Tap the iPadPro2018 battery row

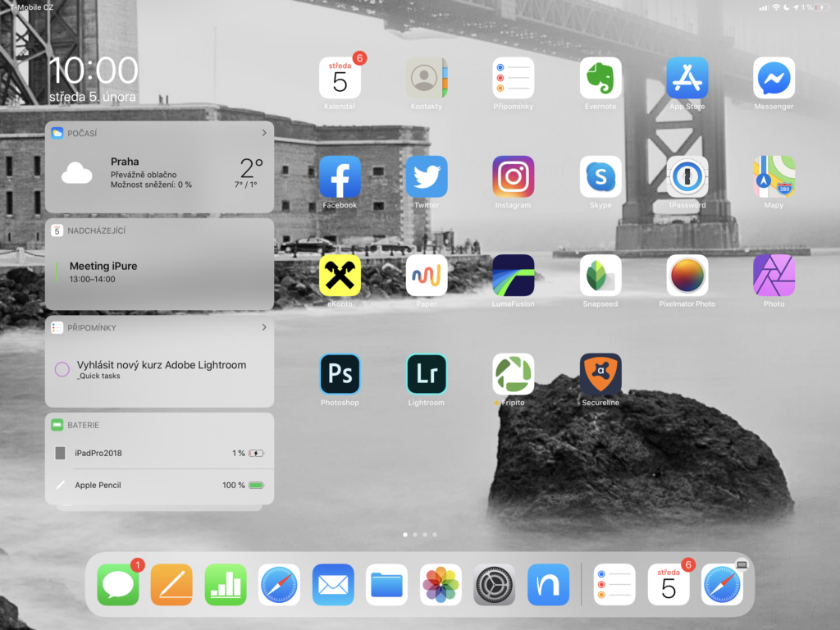pos(160,453)
